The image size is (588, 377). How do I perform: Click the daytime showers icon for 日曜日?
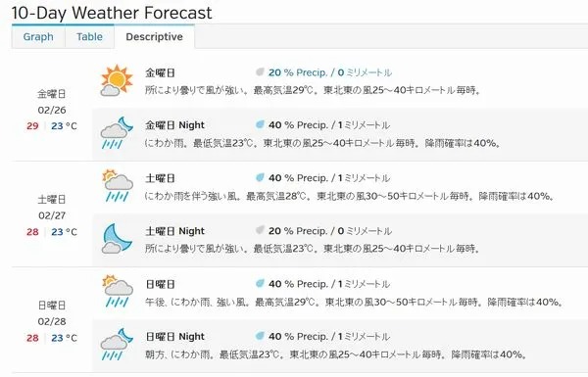tap(118, 292)
